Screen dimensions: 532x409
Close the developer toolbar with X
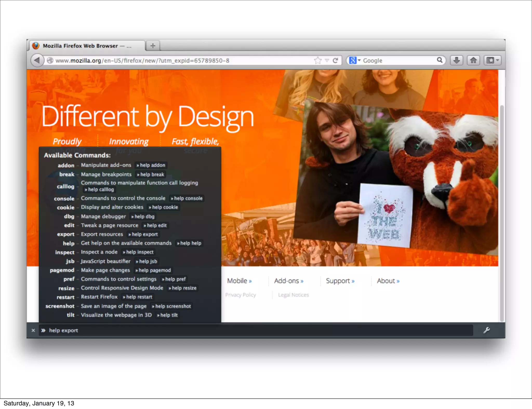point(33,330)
